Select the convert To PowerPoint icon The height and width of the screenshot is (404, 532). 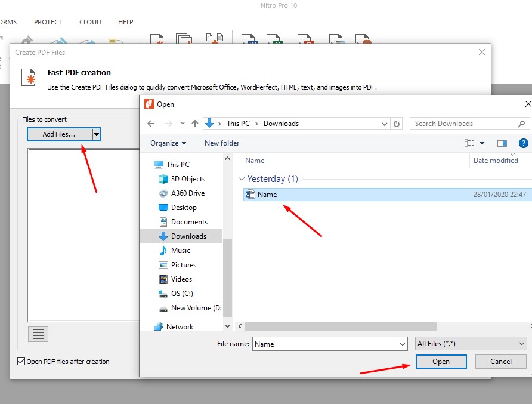(306, 40)
